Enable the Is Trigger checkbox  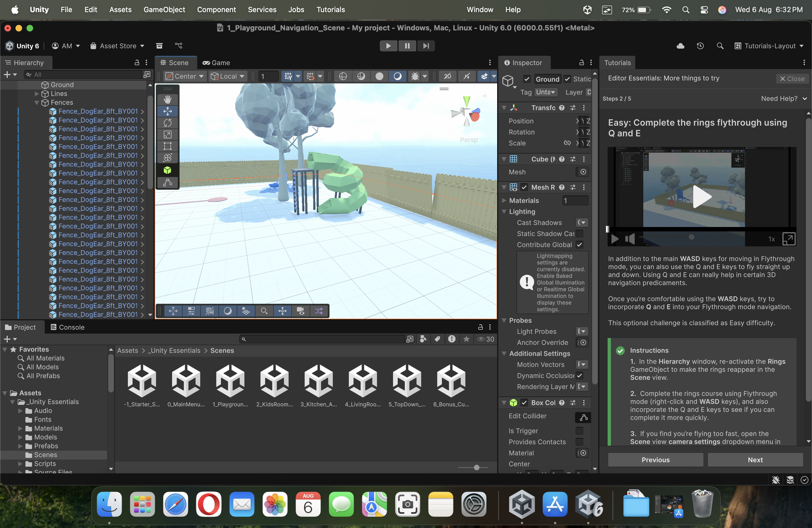tap(579, 431)
